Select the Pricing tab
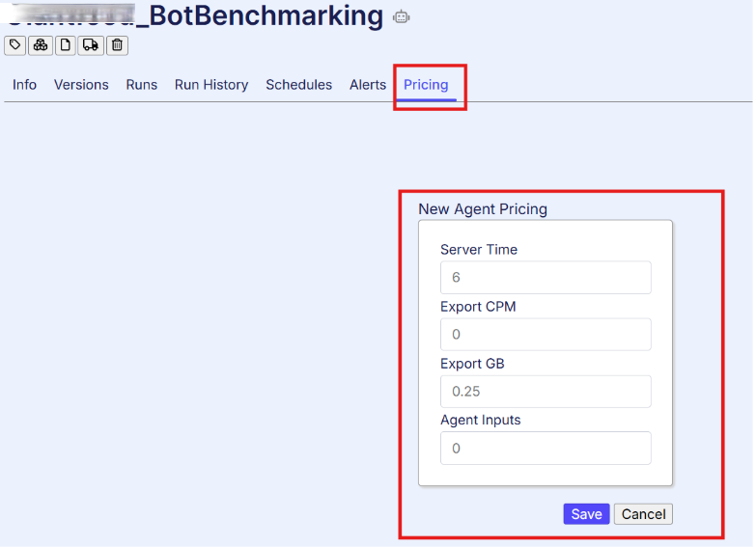 [x=426, y=85]
